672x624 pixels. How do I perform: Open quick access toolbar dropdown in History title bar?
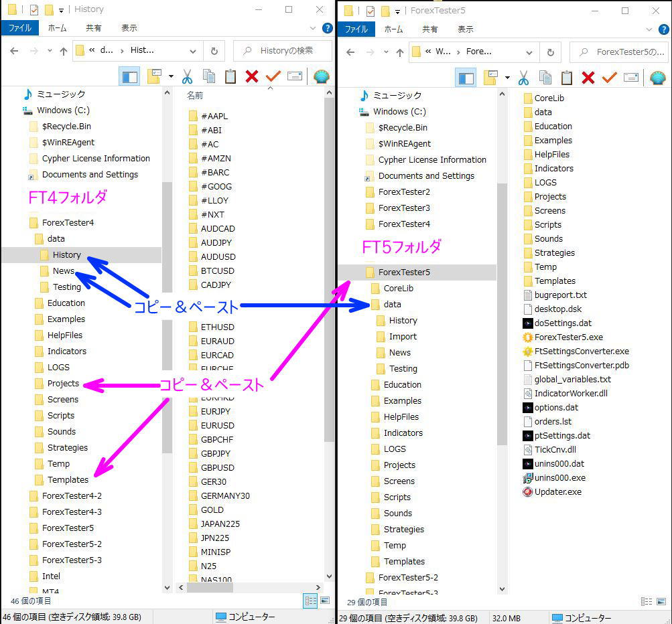click(61, 10)
